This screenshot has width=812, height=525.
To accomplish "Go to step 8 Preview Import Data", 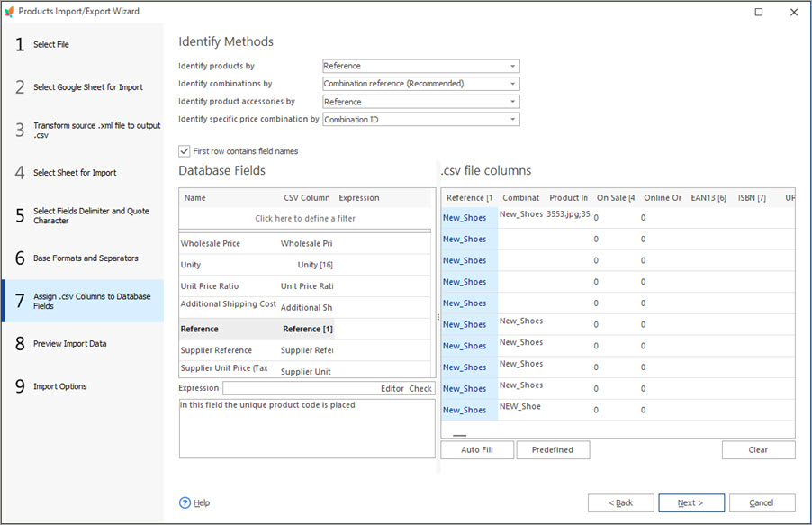I will (x=83, y=344).
